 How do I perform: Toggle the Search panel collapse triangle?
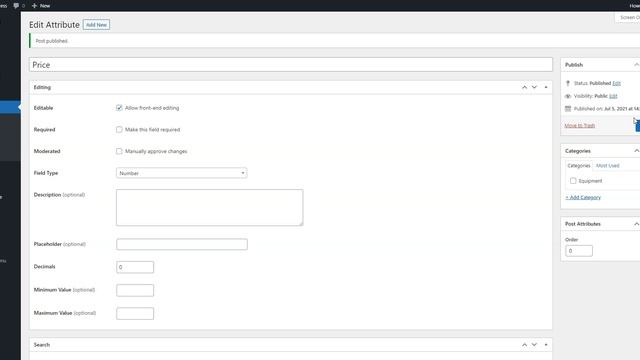pyautogui.click(x=546, y=345)
